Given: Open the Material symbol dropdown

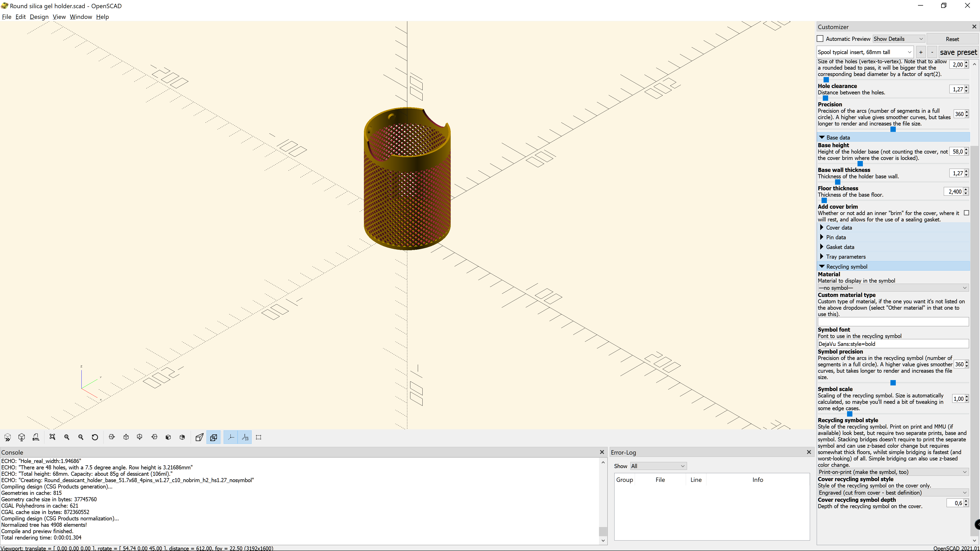Looking at the screenshot, I should pyautogui.click(x=893, y=288).
